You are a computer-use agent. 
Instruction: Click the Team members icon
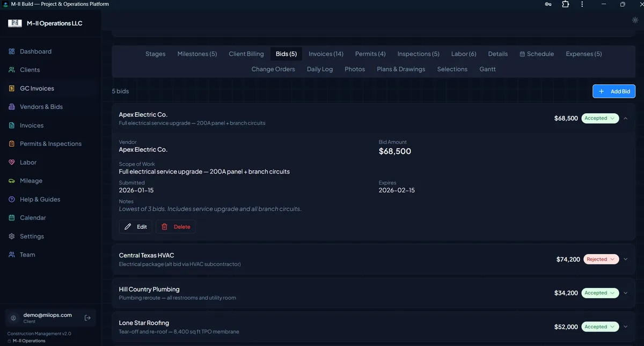pos(12,255)
